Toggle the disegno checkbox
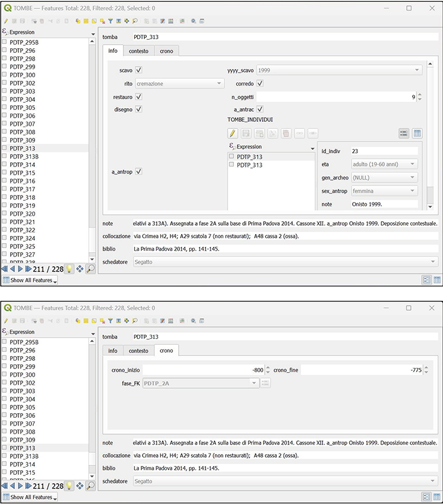This screenshot has height=504, width=443. click(139, 109)
